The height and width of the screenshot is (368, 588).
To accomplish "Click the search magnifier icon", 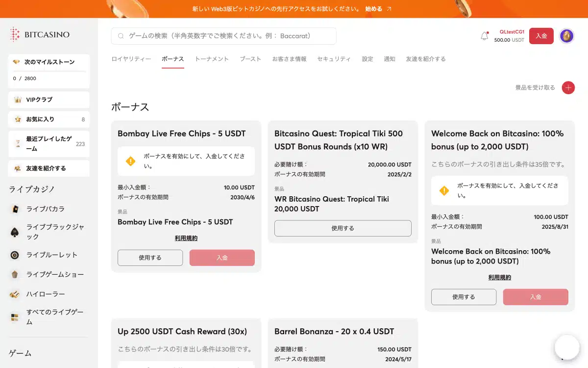I will pos(121,36).
